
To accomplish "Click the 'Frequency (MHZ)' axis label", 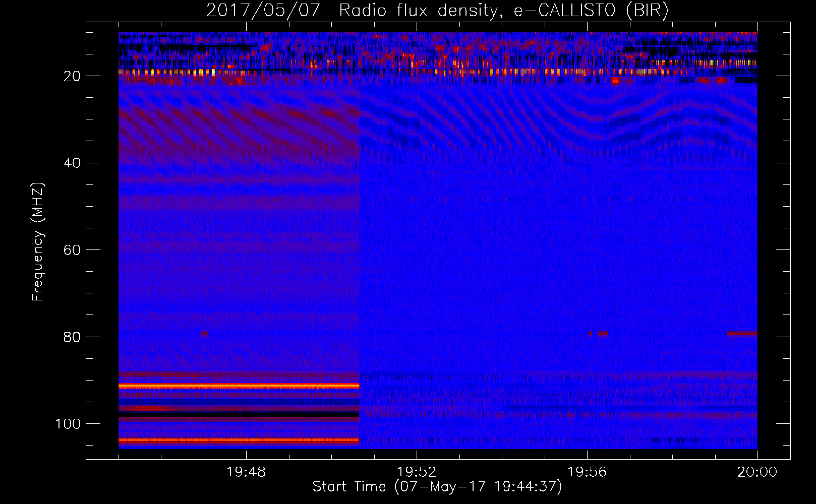I will tap(38, 242).
